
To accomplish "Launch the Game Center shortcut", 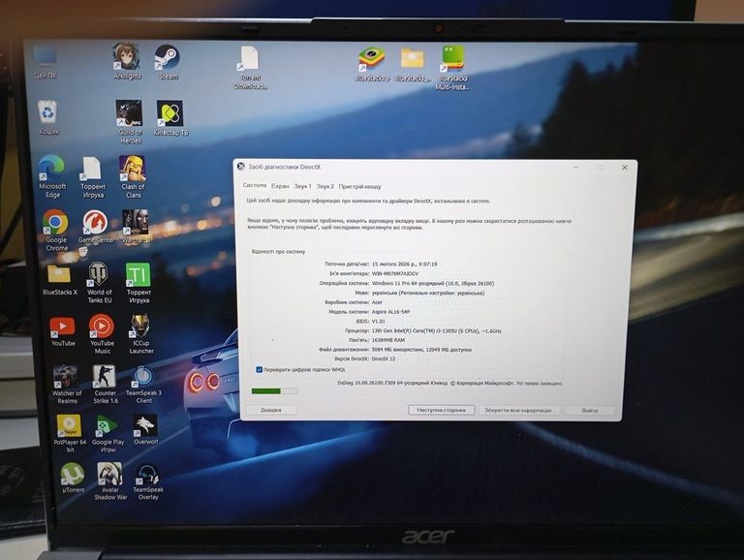I will [96, 227].
